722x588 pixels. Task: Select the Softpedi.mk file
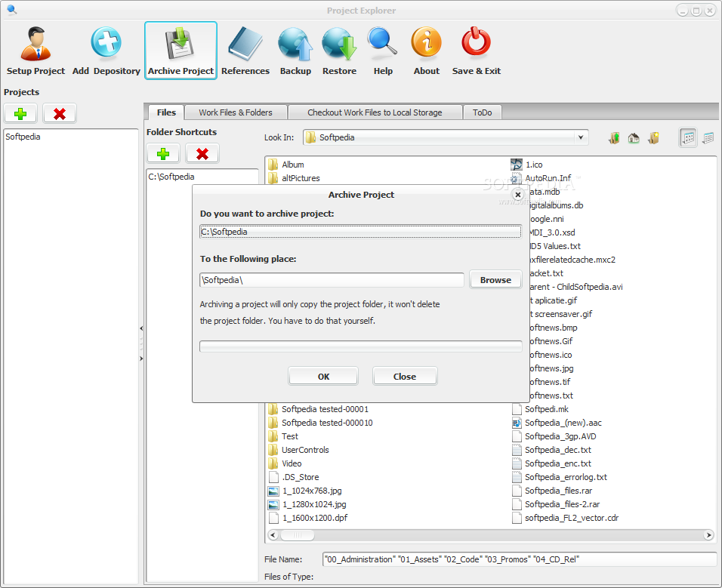(x=540, y=409)
